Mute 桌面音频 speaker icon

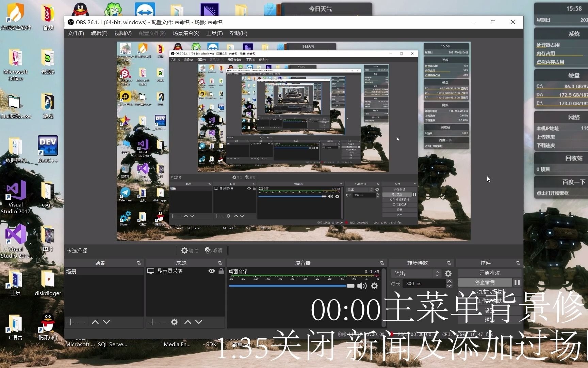coord(362,286)
